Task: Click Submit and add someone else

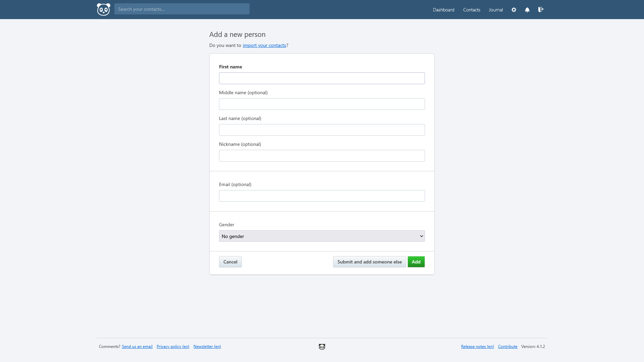Action: pyautogui.click(x=370, y=262)
